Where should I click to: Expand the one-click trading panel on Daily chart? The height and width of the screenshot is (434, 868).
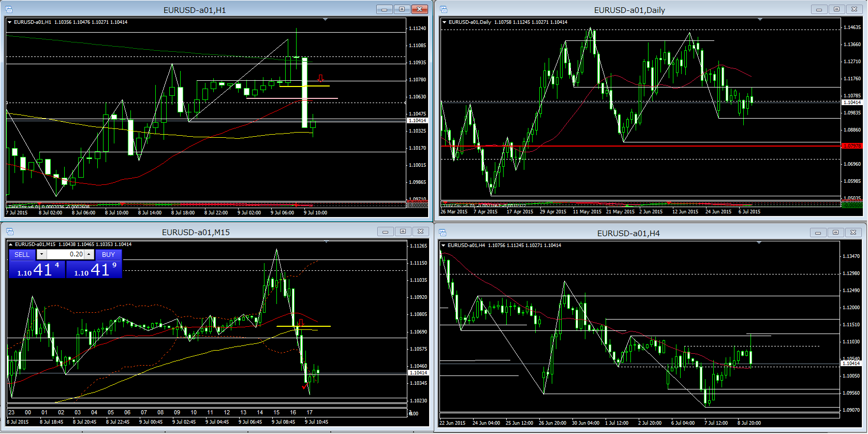pos(444,22)
